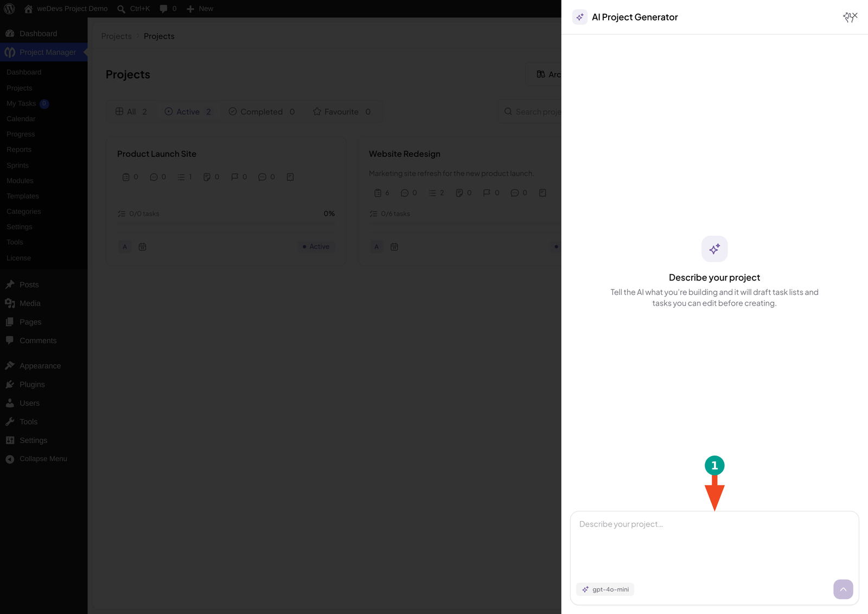Open Plugins admin menu
868x614 pixels.
[x=43, y=384]
